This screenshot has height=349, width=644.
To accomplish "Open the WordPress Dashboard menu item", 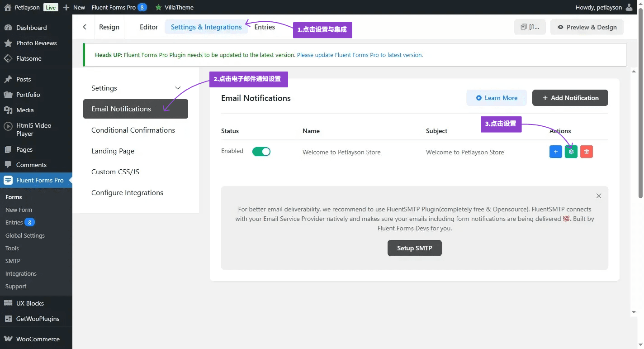I will click(x=31, y=28).
